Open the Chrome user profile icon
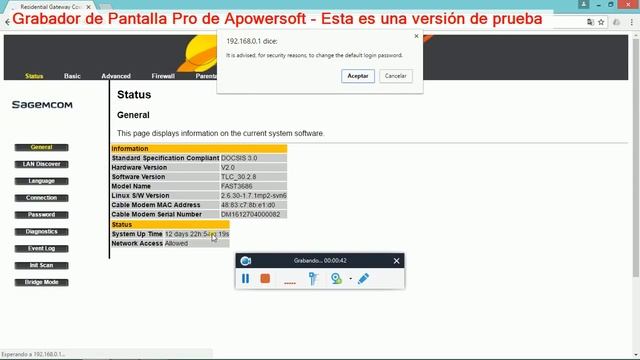Screen dimensions: 640x360 (584, 4)
